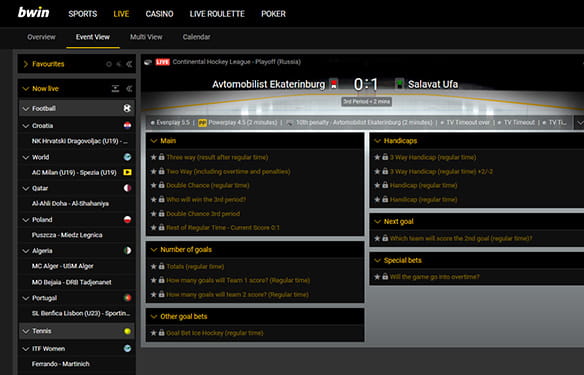Go to CASINO
The width and height of the screenshot is (584, 375).
pos(159,14)
